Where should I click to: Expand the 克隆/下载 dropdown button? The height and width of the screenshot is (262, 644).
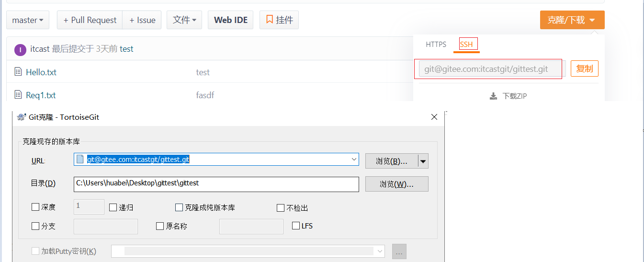572,20
